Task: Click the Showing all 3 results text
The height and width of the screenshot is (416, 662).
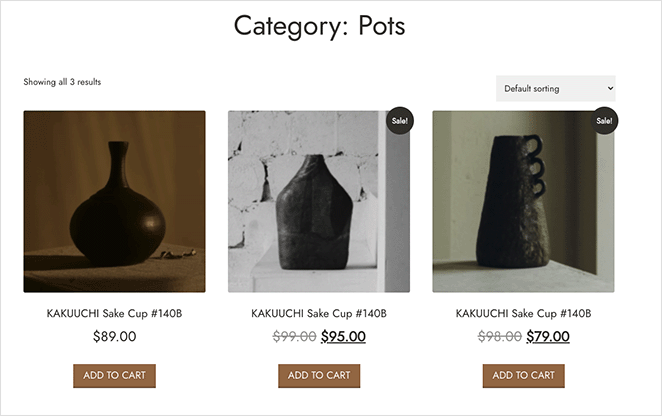Action: 62,82
